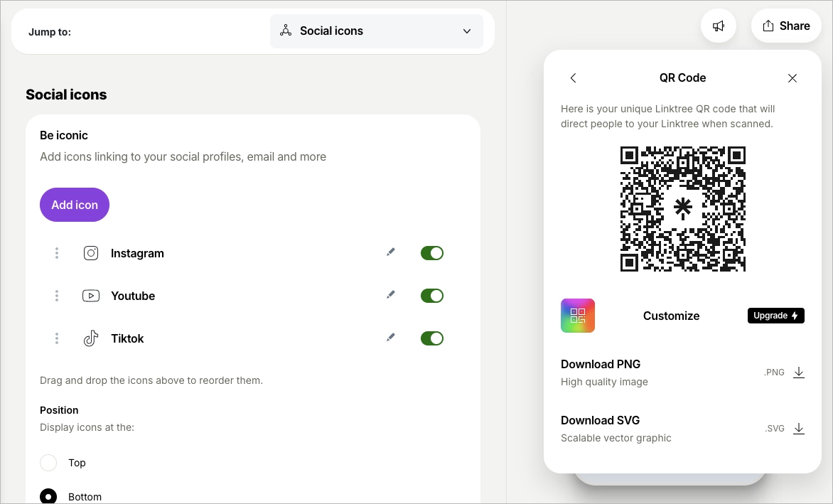
Task: Click the Youtube social icon
Action: (x=91, y=295)
